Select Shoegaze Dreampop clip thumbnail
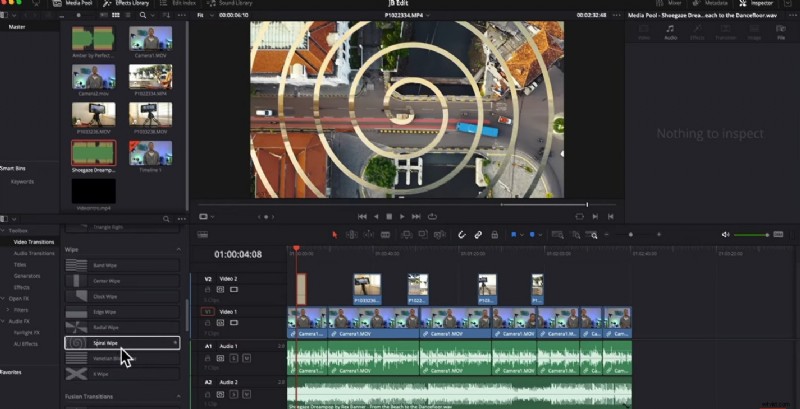The image size is (800, 409). [93, 153]
